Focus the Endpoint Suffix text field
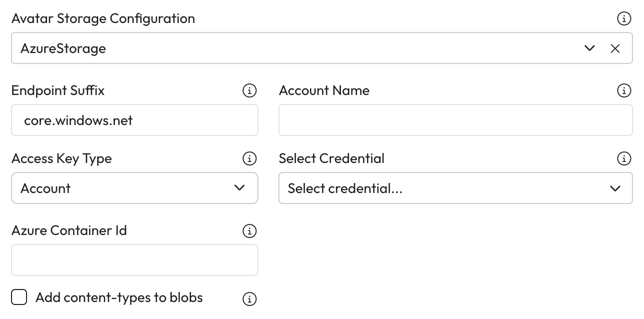This screenshot has width=644, height=319. pyautogui.click(x=134, y=120)
